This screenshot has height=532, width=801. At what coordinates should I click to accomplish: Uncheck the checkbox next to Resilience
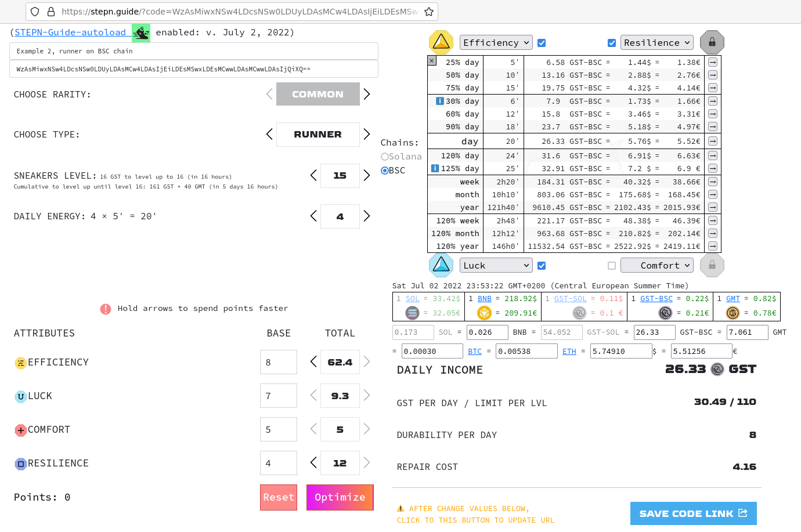[x=612, y=42]
